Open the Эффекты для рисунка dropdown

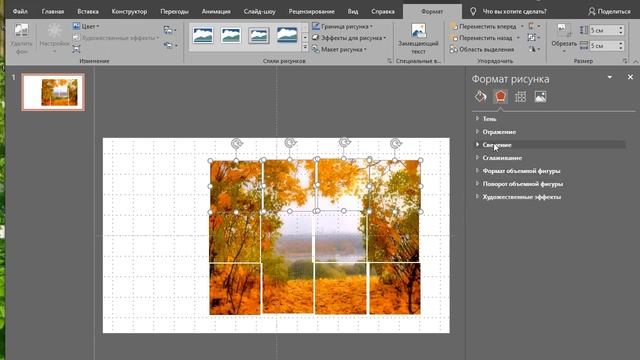pyautogui.click(x=349, y=38)
